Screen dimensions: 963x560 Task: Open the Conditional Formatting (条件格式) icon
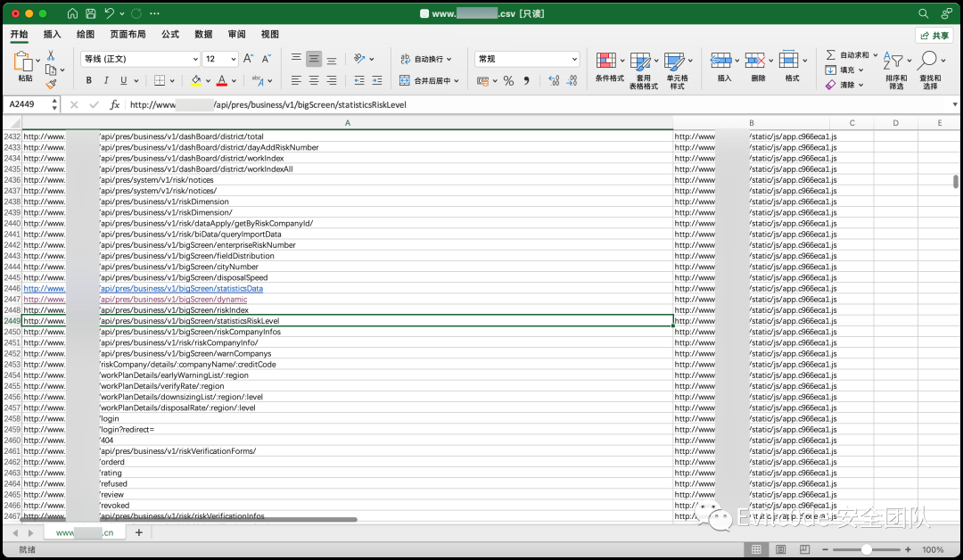606,60
